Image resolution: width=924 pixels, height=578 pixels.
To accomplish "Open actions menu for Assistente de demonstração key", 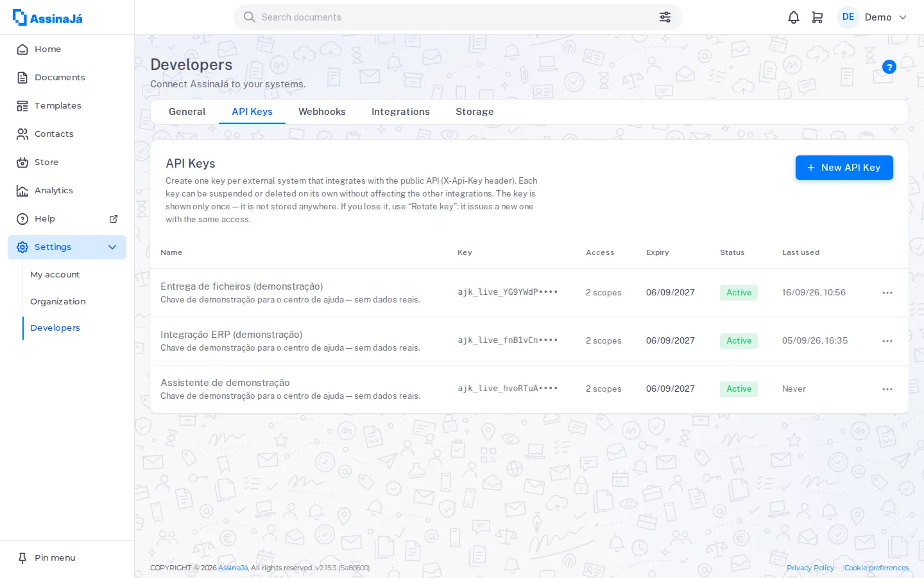I will (887, 389).
